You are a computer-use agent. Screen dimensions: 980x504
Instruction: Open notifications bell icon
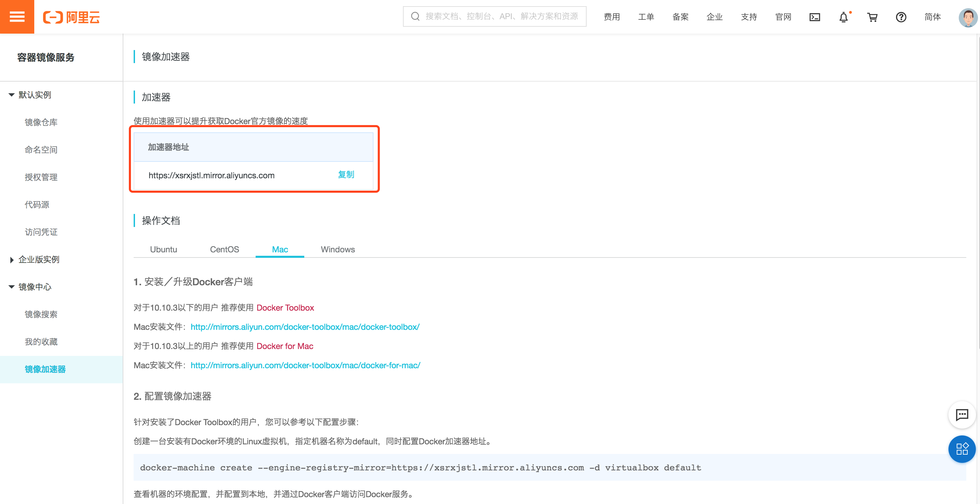pos(843,17)
